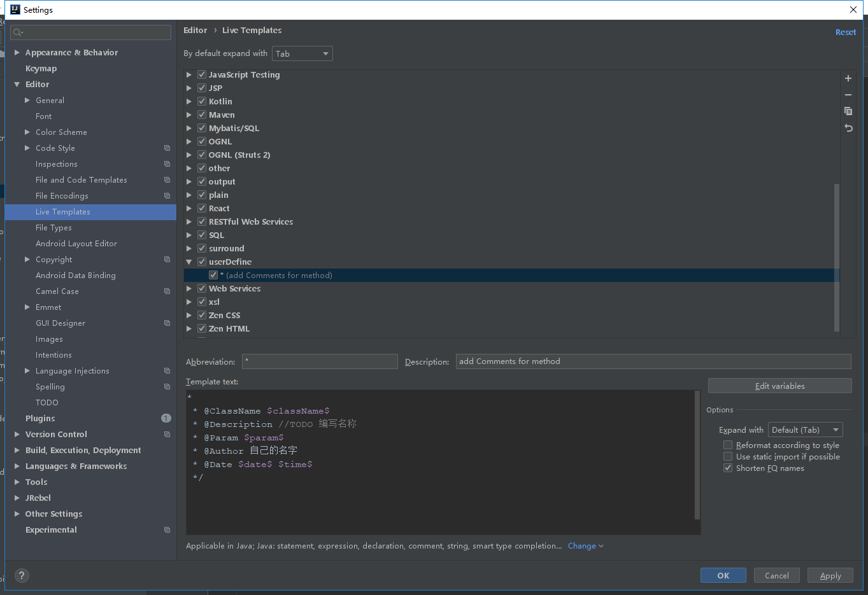Click Editor in the breadcrumb path
The width and height of the screenshot is (868, 595).
pyautogui.click(x=195, y=30)
